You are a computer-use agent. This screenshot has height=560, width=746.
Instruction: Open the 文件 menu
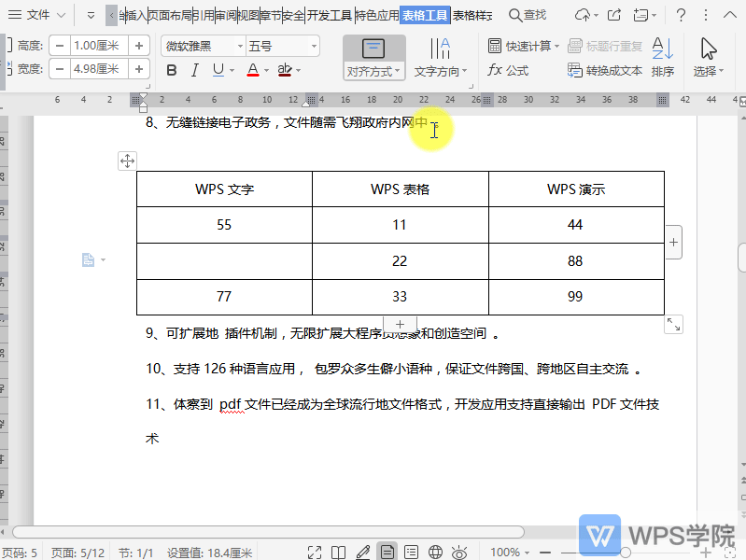pos(29,15)
